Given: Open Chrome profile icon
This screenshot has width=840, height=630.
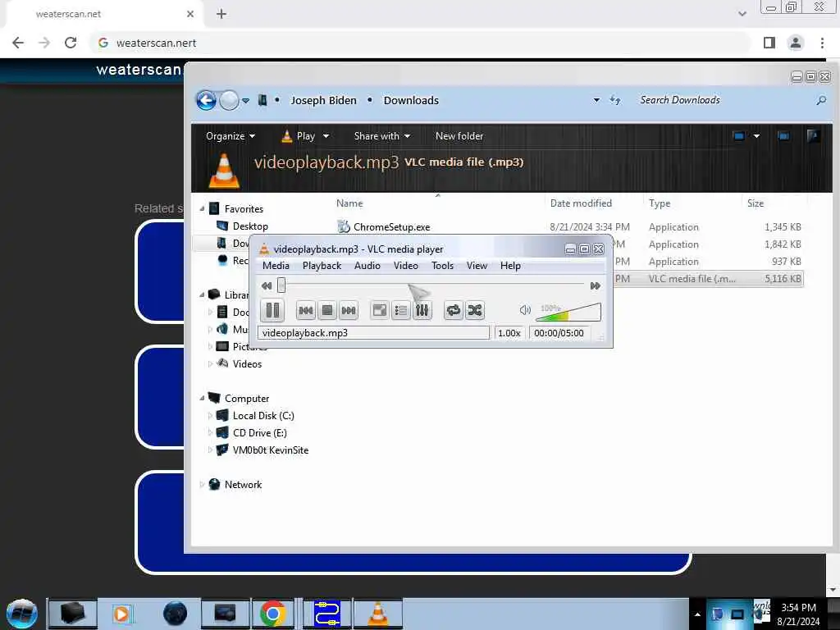Looking at the screenshot, I should [796, 43].
